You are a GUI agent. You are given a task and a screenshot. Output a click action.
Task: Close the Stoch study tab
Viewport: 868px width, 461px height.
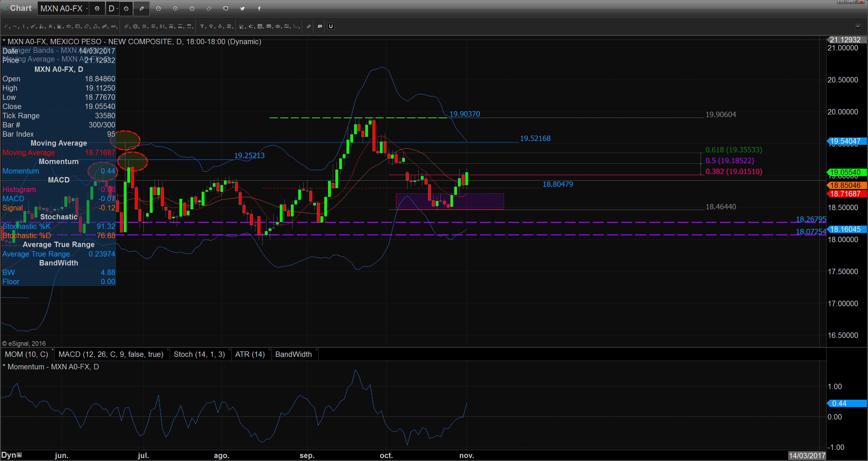point(229,349)
